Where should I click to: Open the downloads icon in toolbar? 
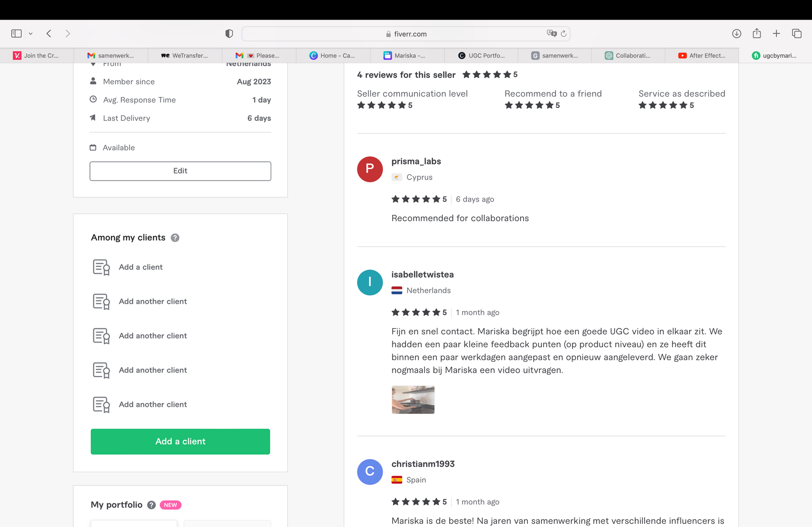click(x=736, y=34)
